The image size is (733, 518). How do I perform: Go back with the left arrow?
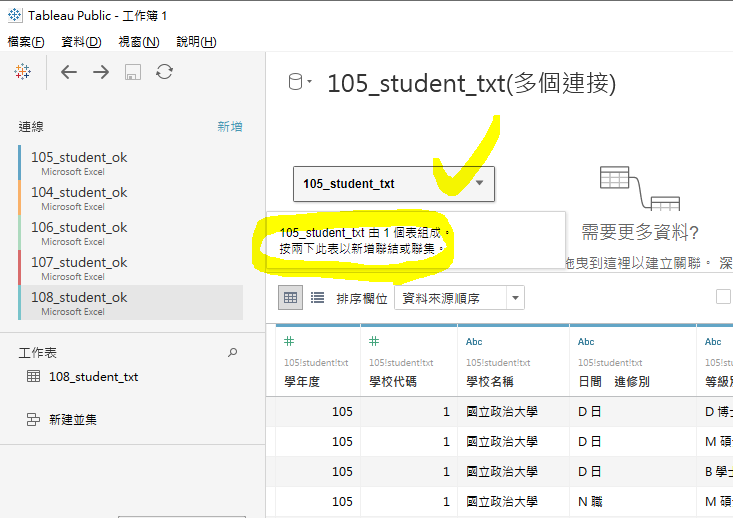(x=69, y=72)
